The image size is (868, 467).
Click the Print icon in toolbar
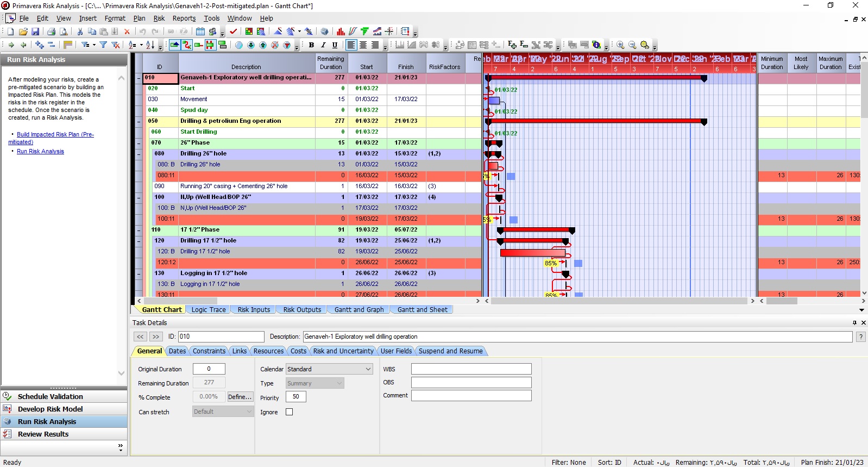51,32
